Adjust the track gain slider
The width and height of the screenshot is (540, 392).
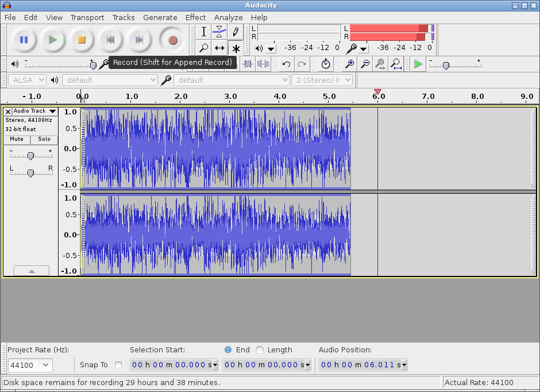pos(30,154)
